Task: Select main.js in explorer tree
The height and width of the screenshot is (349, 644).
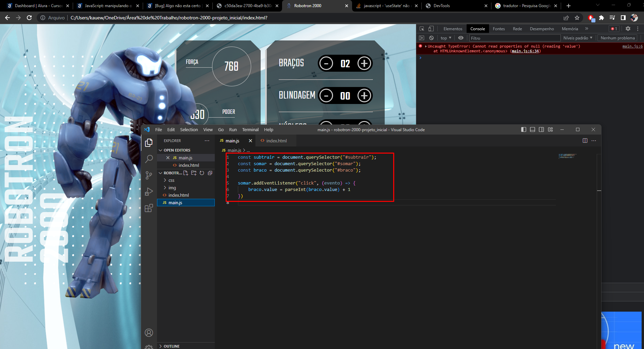Action: coord(186,203)
